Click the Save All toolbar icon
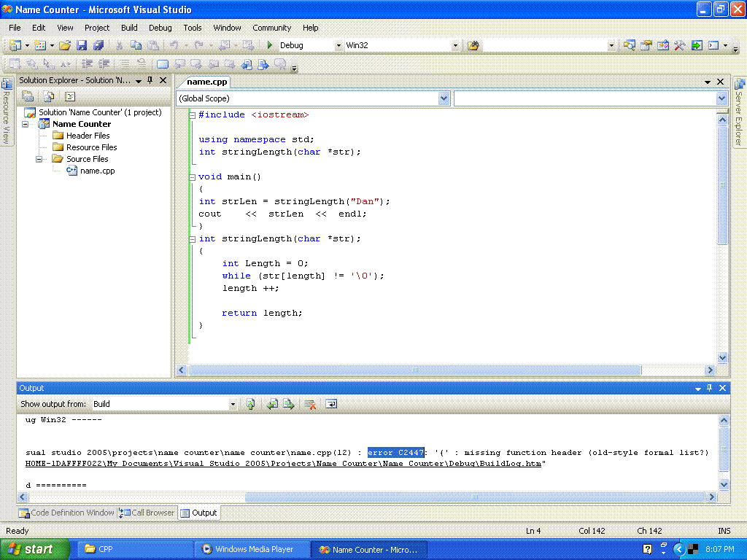 98,45
